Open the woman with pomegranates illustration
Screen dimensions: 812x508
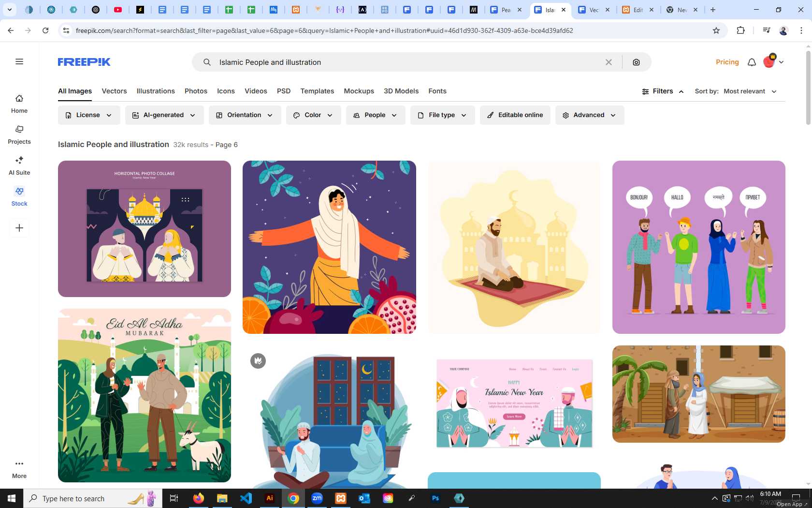click(329, 247)
